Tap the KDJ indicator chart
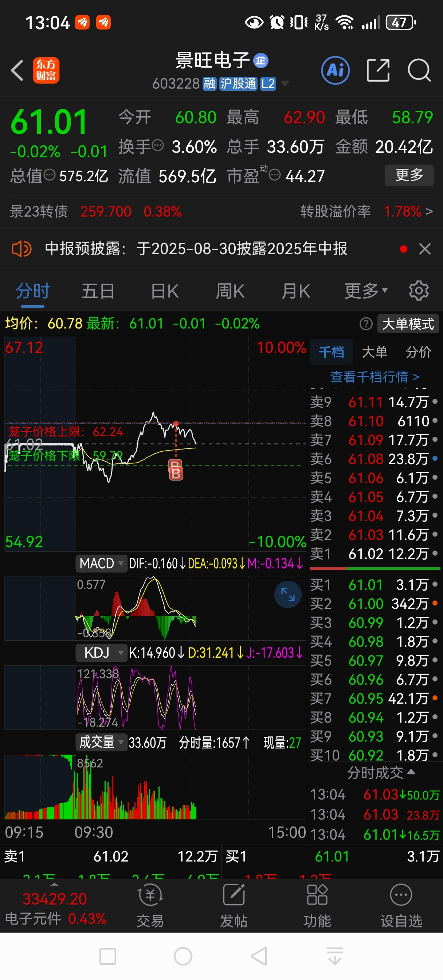The height and width of the screenshot is (980, 443). pyautogui.click(x=156, y=697)
